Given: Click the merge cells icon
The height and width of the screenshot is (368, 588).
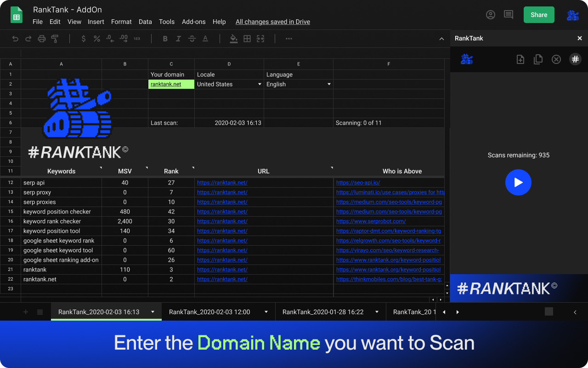Looking at the screenshot, I should pos(260,39).
